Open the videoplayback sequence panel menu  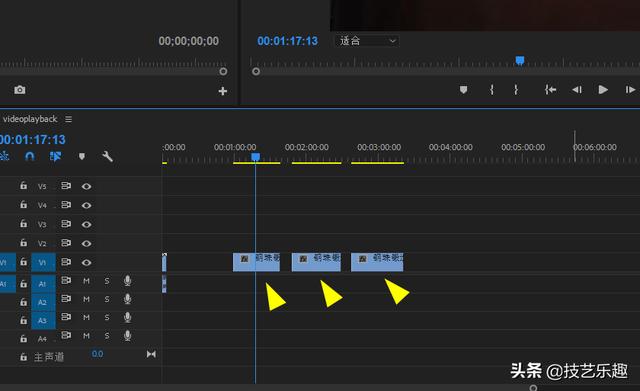(69, 119)
